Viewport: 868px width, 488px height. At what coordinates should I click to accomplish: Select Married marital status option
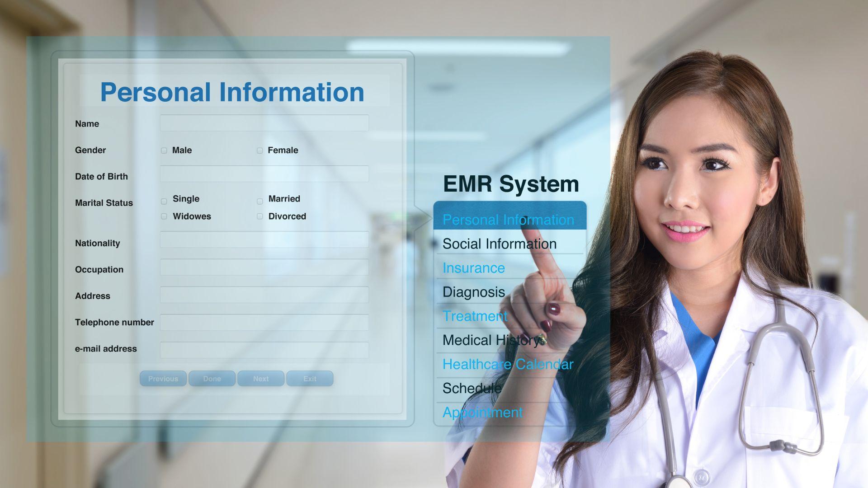260,198
